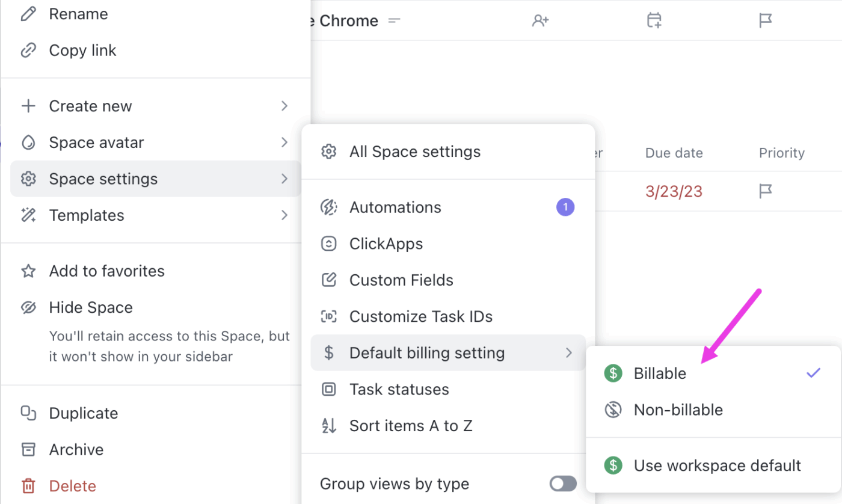Click Delete to remove the Space
The height and width of the screenshot is (504, 842).
pos(72,485)
